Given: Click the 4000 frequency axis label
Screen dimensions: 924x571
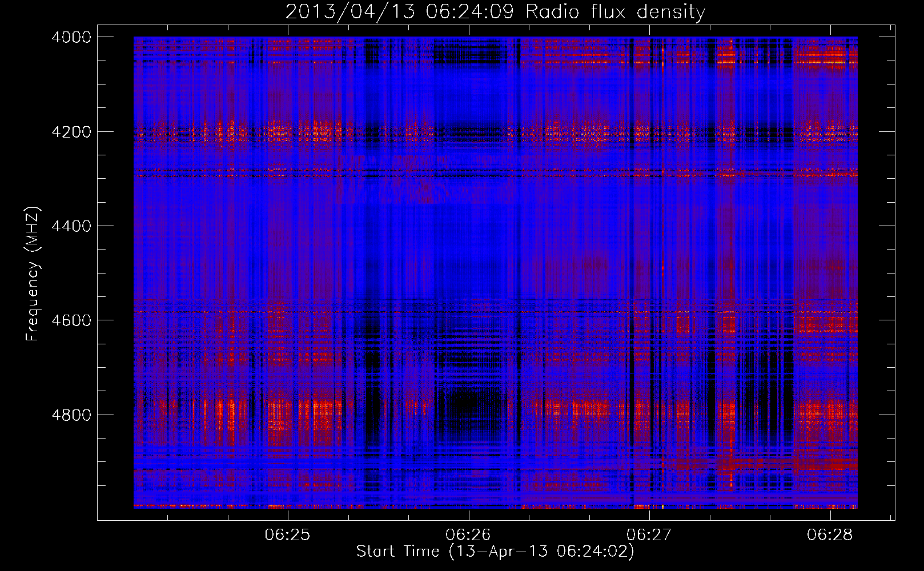Looking at the screenshot, I should (x=71, y=37).
